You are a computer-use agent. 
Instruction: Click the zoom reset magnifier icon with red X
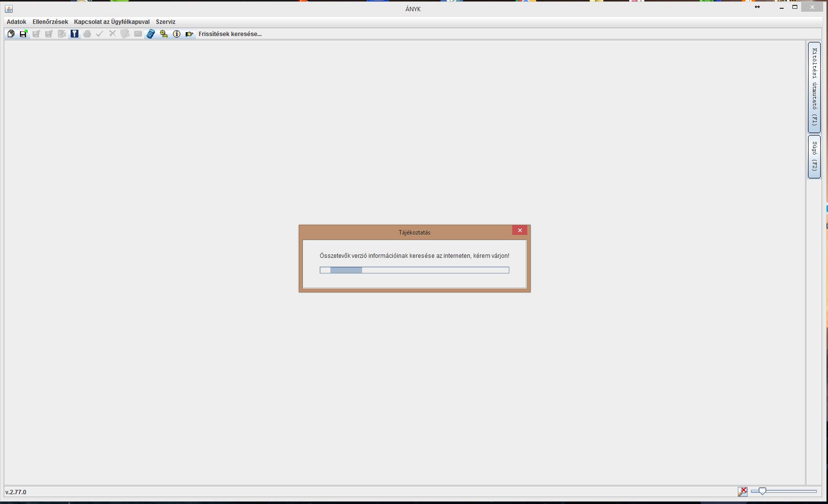[x=742, y=492]
